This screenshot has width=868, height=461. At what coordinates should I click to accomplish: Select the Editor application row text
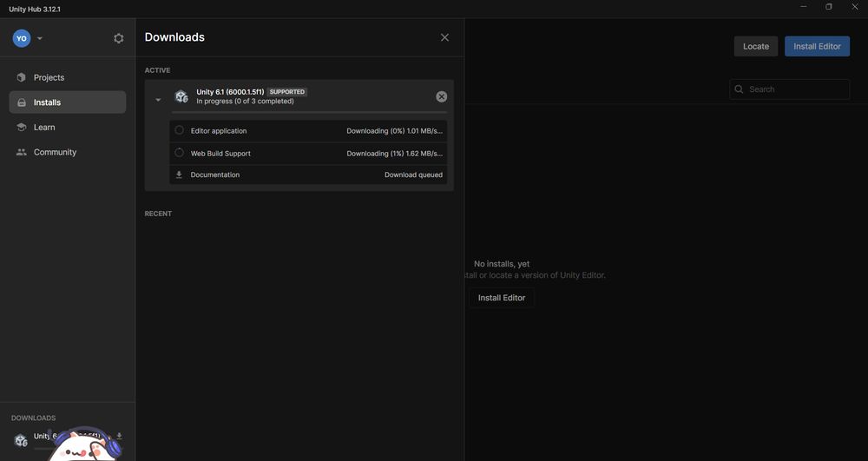pos(219,131)
